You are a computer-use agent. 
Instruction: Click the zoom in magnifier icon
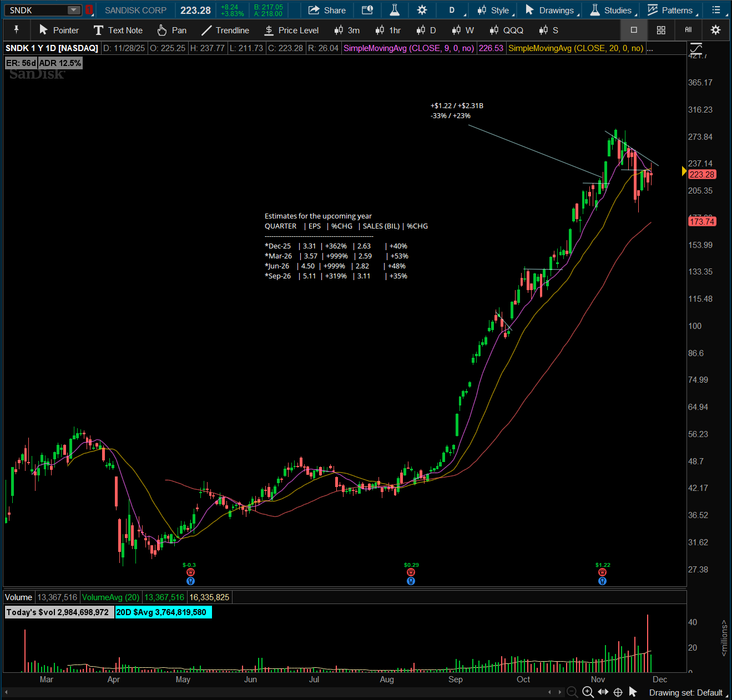tap(588, 692)
